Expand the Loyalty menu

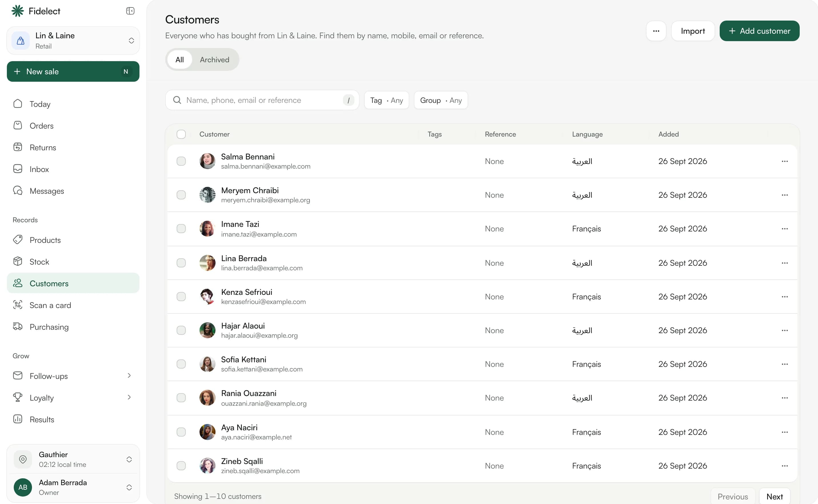pyautogui.click(x=73, y=398)
